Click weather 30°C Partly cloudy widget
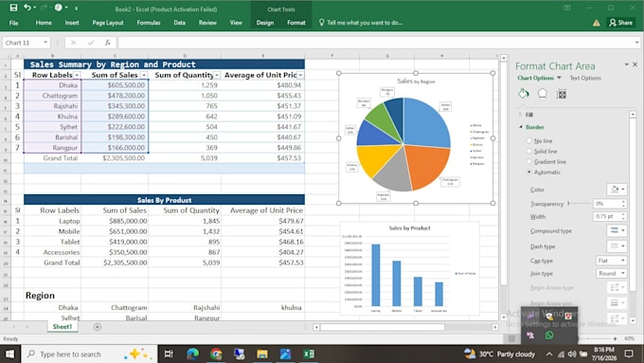644x363 pixels. pos(499,354)
